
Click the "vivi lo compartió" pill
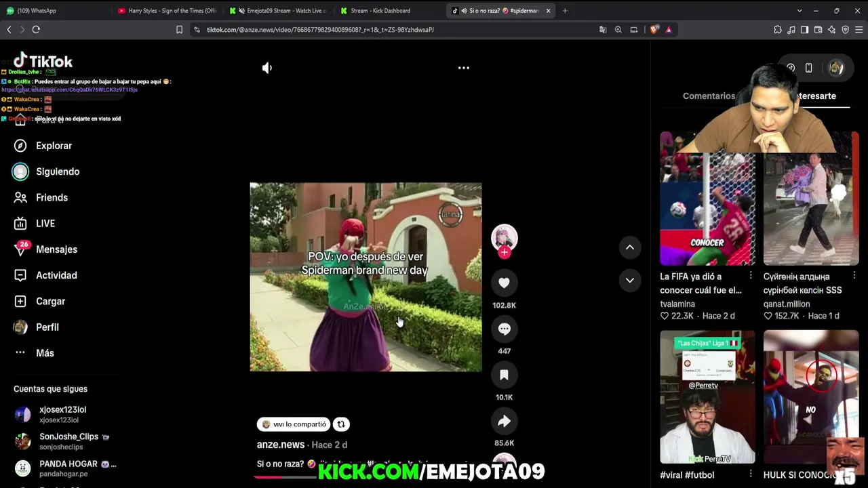294,424
